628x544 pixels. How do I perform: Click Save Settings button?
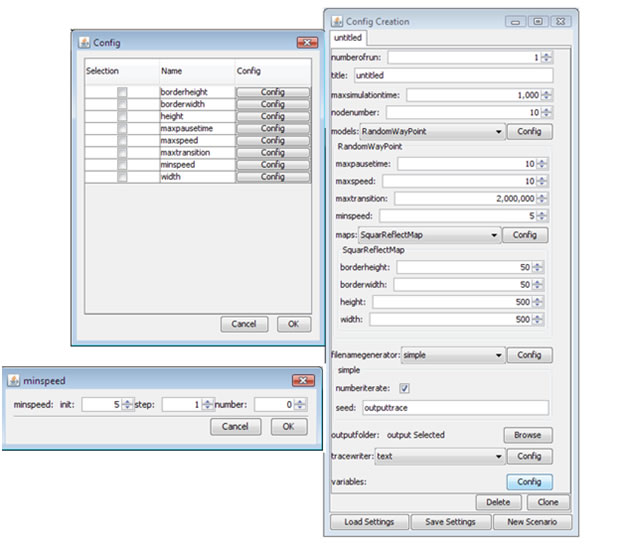point(451,522)
